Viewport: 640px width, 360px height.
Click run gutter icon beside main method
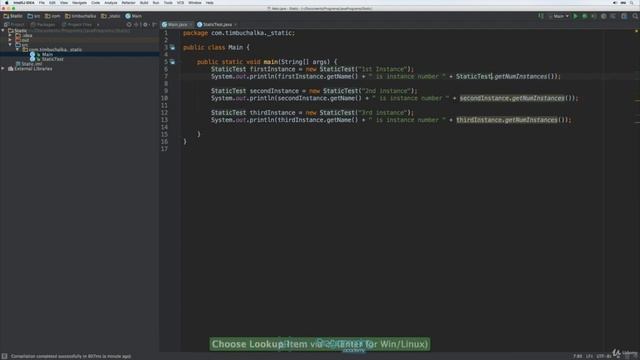172,62
